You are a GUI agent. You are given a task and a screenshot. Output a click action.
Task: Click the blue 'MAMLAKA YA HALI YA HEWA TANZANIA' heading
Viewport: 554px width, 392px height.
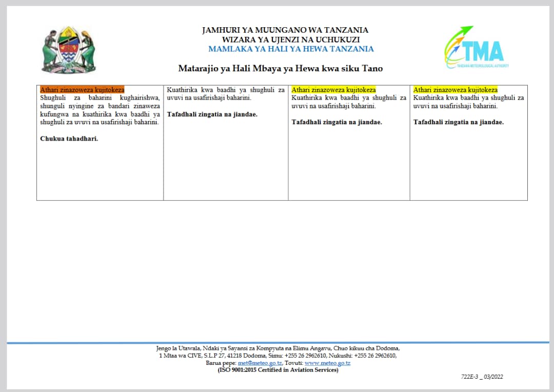pos(291,49)
